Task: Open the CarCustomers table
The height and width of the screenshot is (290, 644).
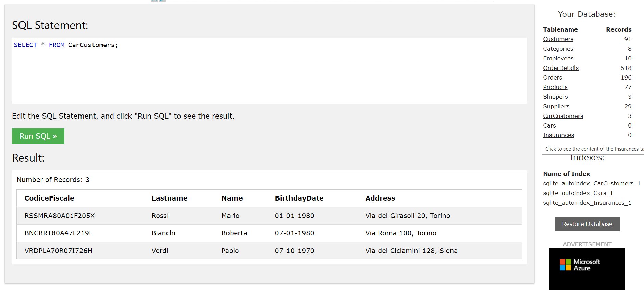Action: click(x=563, y=116)
